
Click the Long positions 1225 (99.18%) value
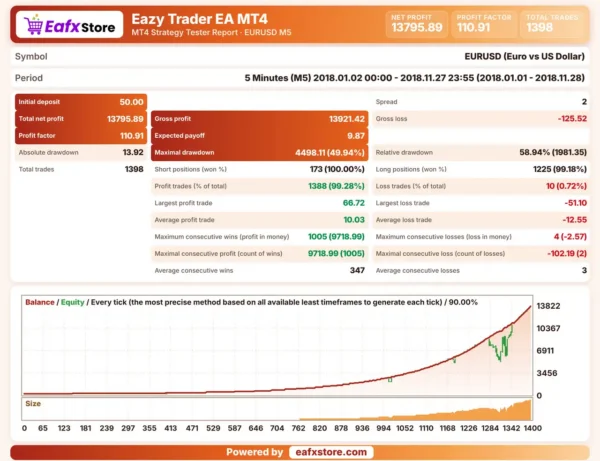click(x=560, y=169)
